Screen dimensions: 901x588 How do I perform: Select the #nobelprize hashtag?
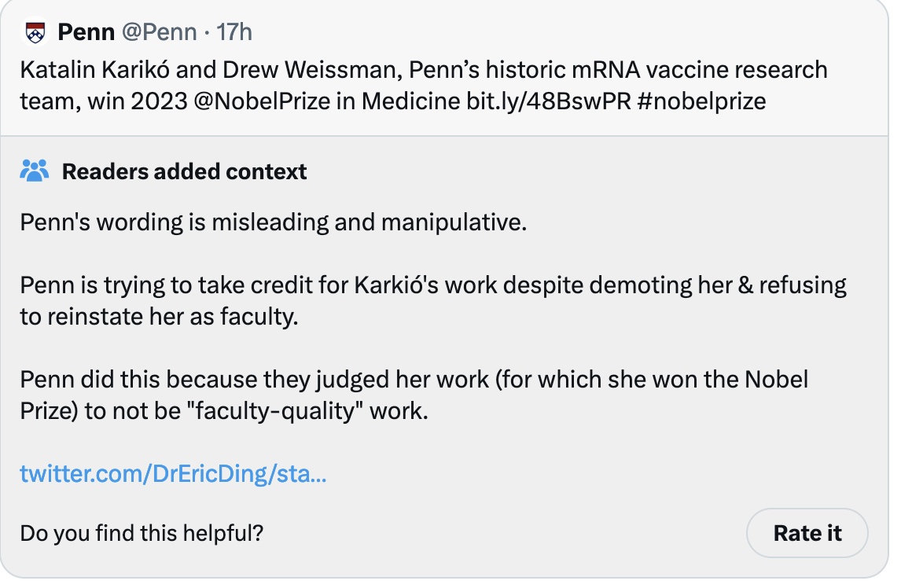point(701,101)
